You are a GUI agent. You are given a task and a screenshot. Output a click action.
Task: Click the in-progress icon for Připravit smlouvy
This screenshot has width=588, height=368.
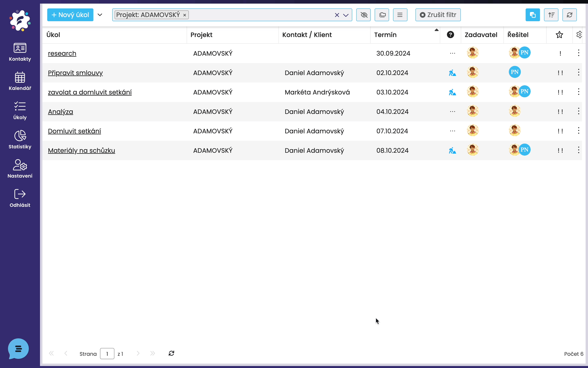click(452, 73)
